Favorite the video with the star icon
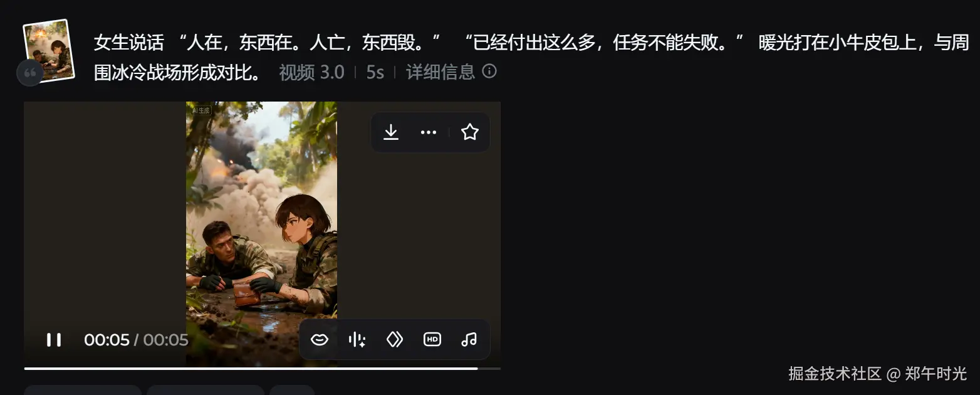Image resolution: width=980 pixels, height=395 pixels. 470,132
